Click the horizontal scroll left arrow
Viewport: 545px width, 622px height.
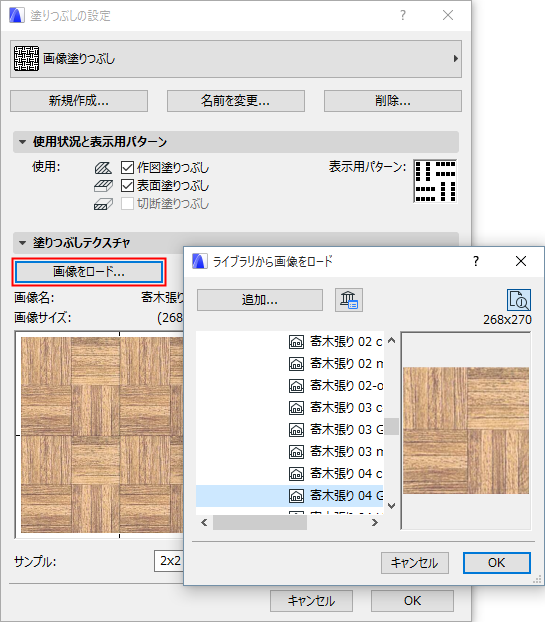pyautogui.click(x=204, y=523)
